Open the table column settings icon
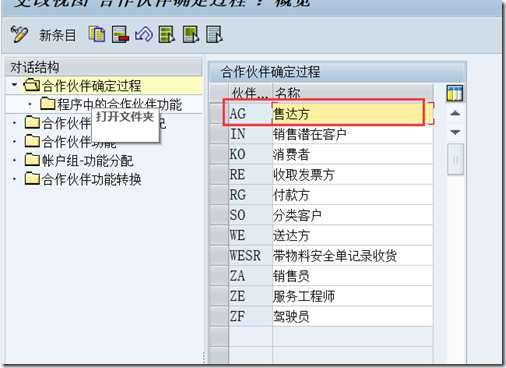Image resolution: width=506 pixels, height=368 pixels. click(455, 93)
